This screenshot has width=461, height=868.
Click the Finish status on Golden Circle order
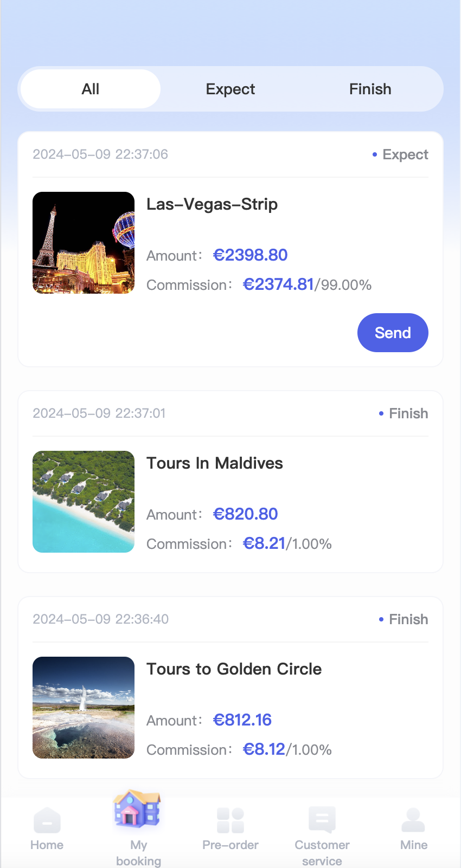click(x=408, y=619)
